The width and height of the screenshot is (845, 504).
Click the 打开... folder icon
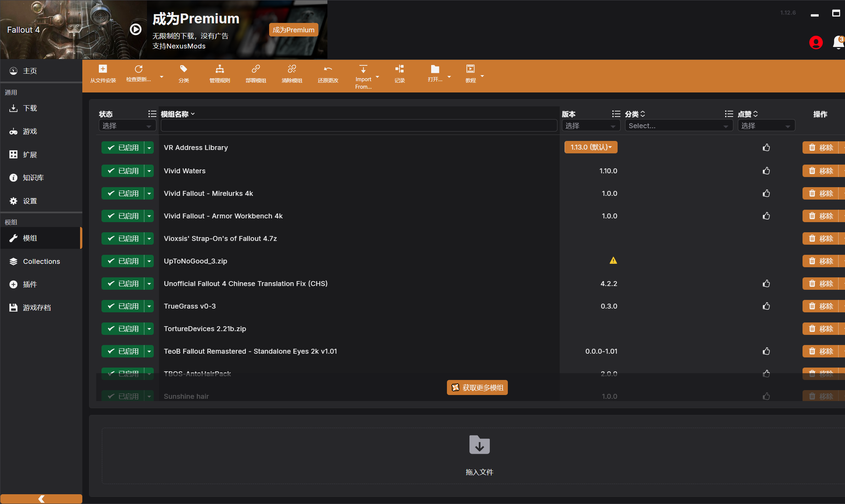coord(435,69)
